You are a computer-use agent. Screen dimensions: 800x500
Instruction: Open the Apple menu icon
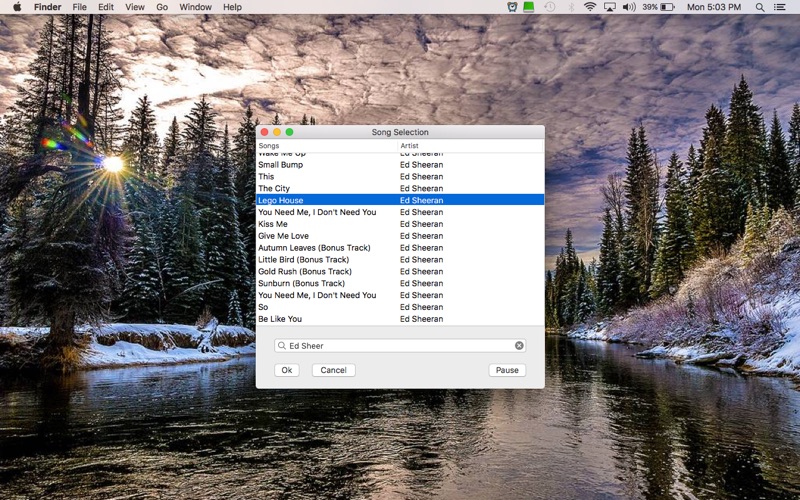17,7
